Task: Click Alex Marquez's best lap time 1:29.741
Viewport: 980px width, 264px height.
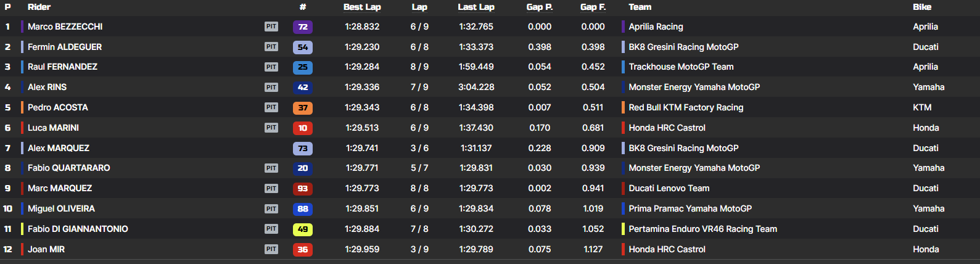Action: point(362,148)
